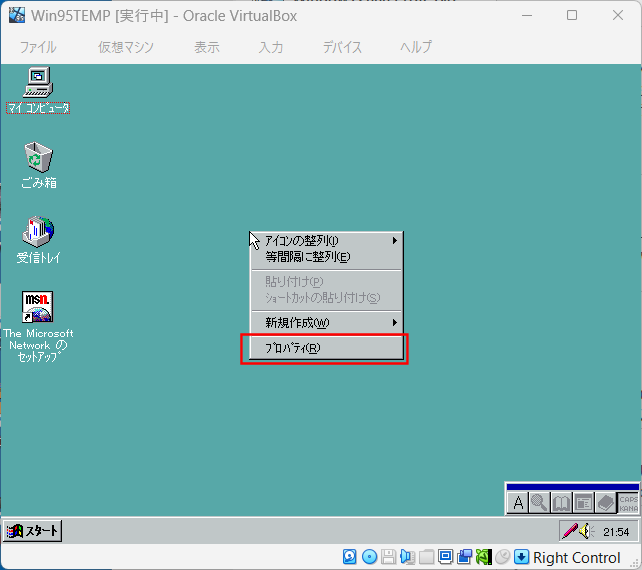Viewport: 642px width, 570px height.
Task: Select the Microsoft Network setup icon
Action: pos(38,307)
